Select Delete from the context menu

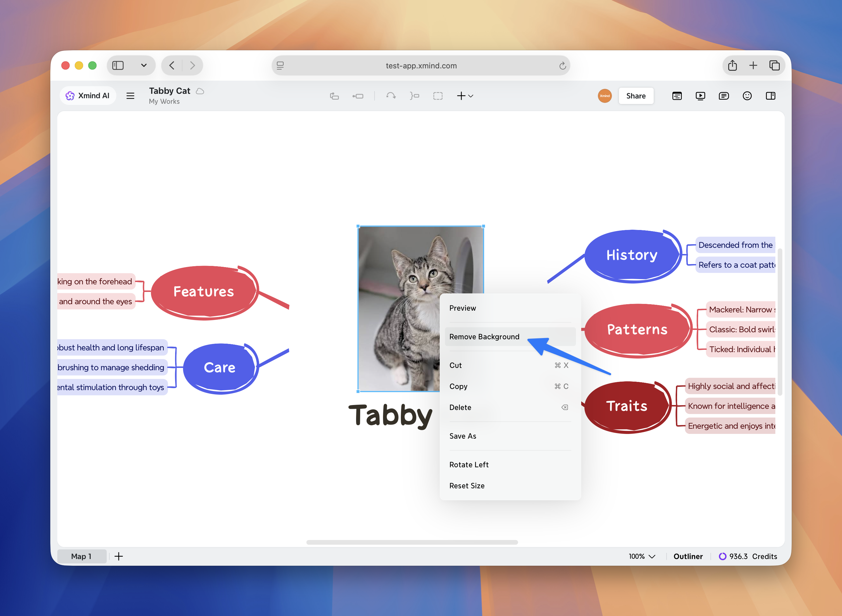(510, 408)
